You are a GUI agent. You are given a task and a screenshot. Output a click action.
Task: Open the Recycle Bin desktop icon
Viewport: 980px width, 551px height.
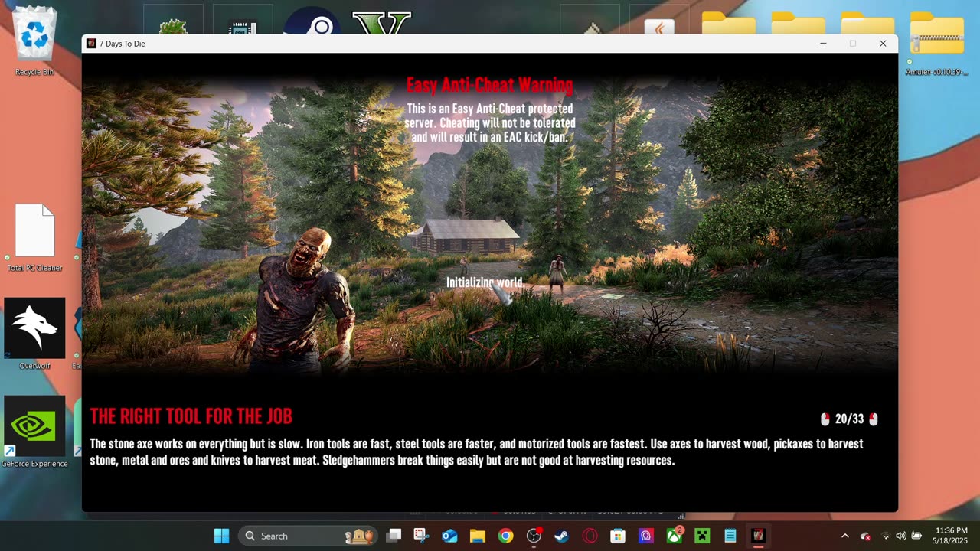[34, 41]
